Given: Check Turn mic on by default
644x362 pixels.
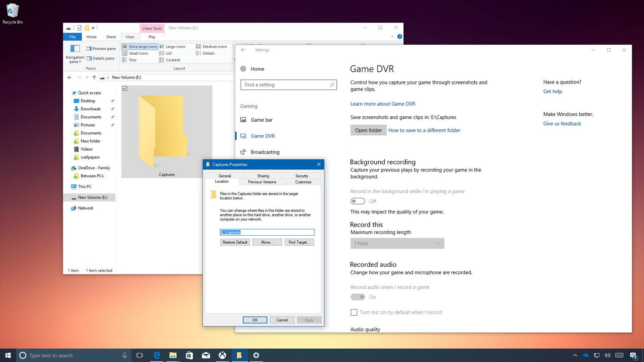Looking at the screenshot, I should coord(353,312).
